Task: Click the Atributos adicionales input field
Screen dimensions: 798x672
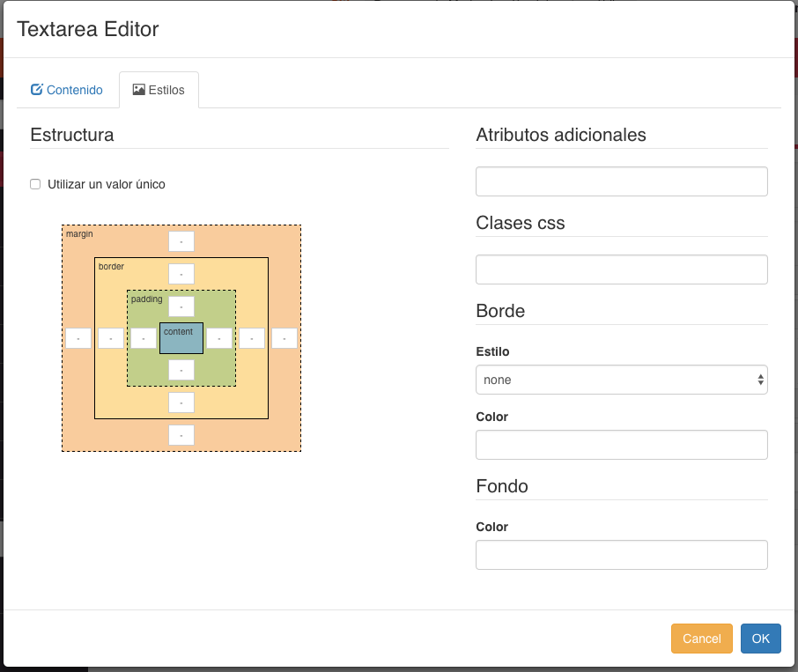Action: pos(622,181)
